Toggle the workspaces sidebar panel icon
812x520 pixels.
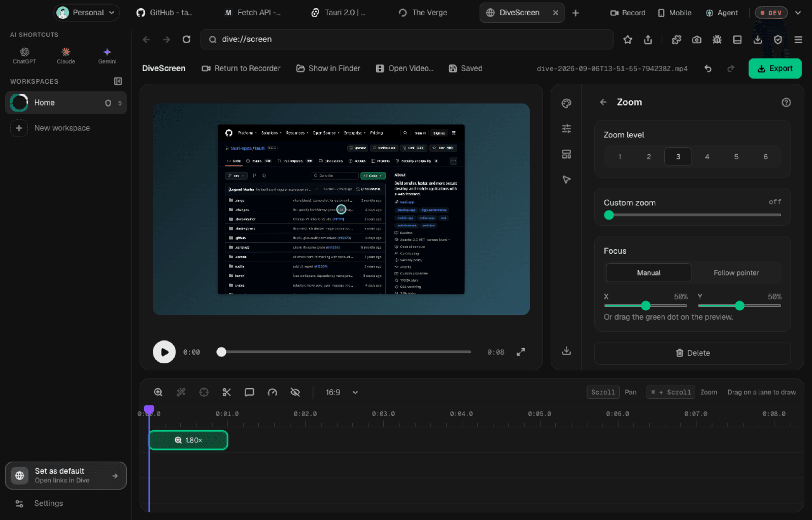click(x=118, y=81)
